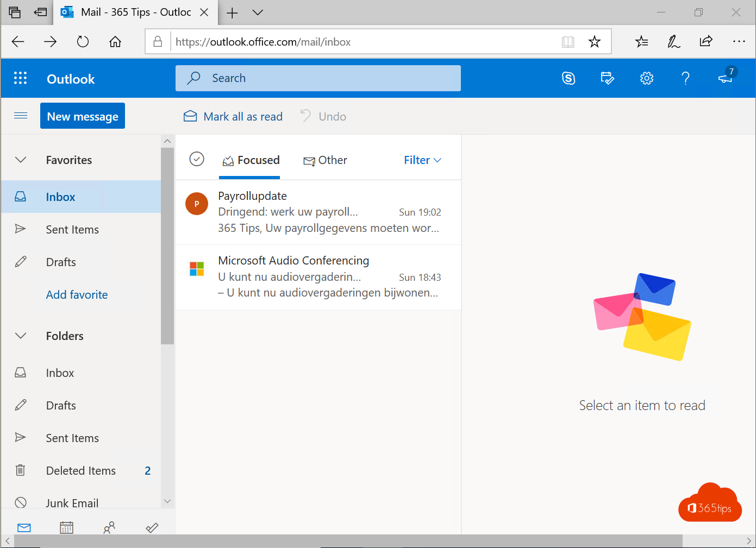Viewport: 756px width, 548px height.
Task: Open the Filter dropdown
Action: (422, 160)
